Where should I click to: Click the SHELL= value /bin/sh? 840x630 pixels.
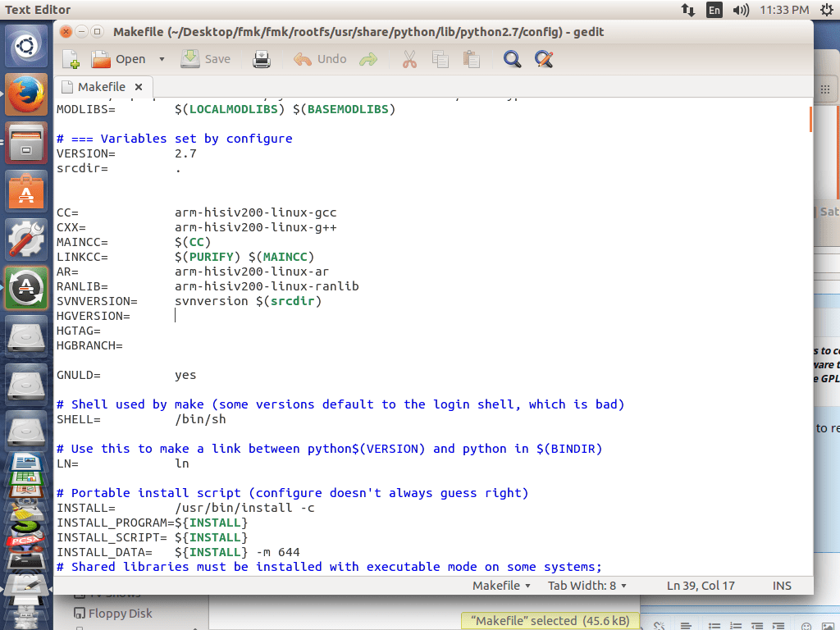coord(200,419)
